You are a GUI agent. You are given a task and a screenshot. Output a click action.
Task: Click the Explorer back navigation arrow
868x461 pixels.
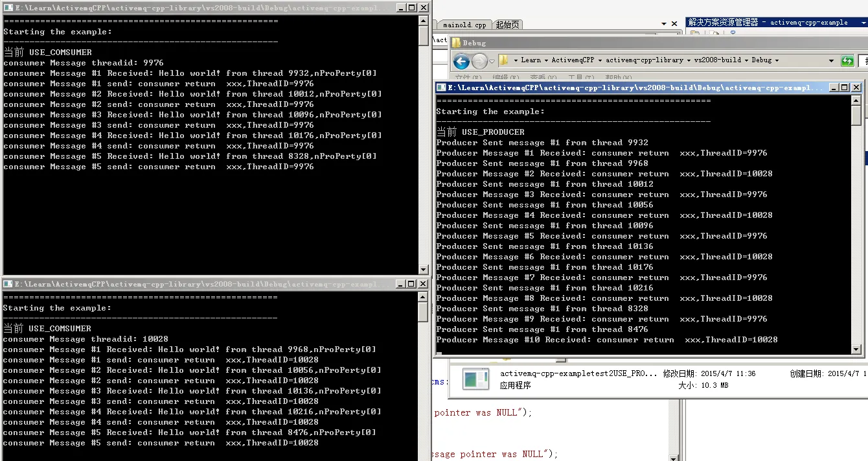click(x=461, y=62)
